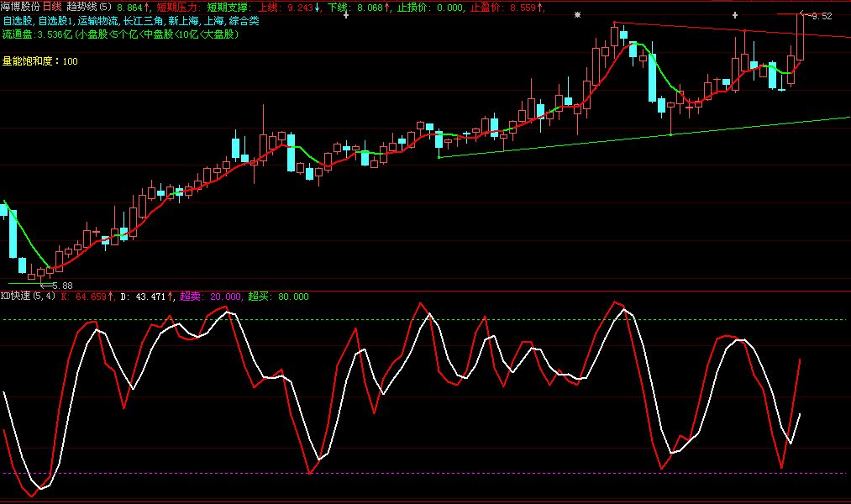Open the 自选股1 category tag

[x=55, y=21]
